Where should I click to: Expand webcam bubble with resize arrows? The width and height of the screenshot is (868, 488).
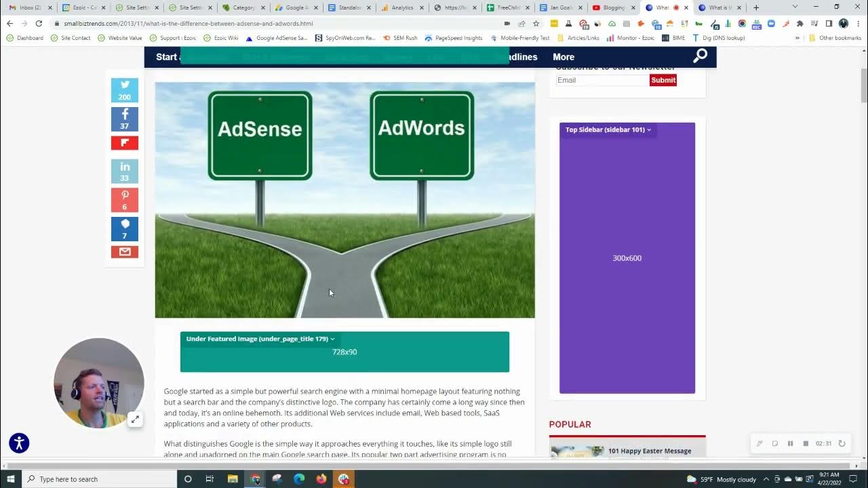135,420
